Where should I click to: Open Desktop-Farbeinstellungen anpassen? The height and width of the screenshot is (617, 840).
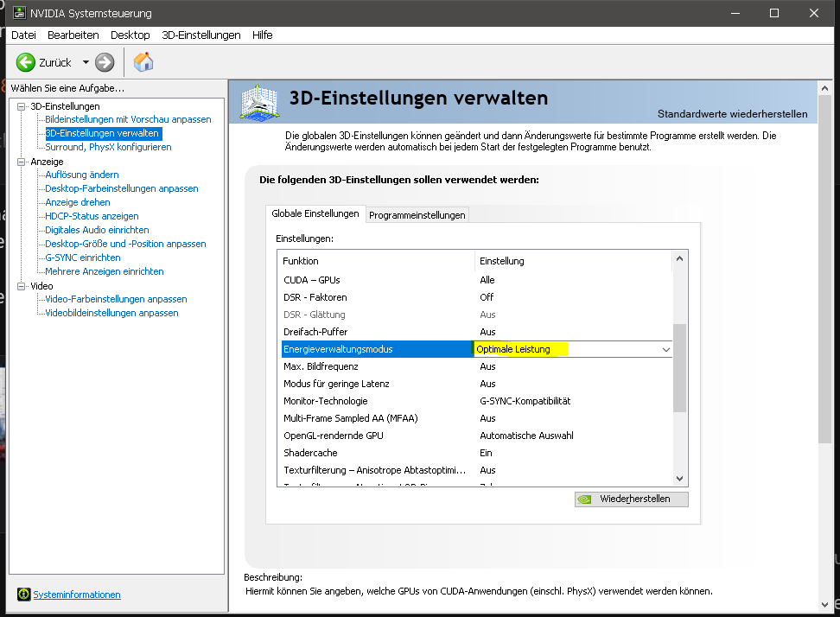click(x=122, y=188)
